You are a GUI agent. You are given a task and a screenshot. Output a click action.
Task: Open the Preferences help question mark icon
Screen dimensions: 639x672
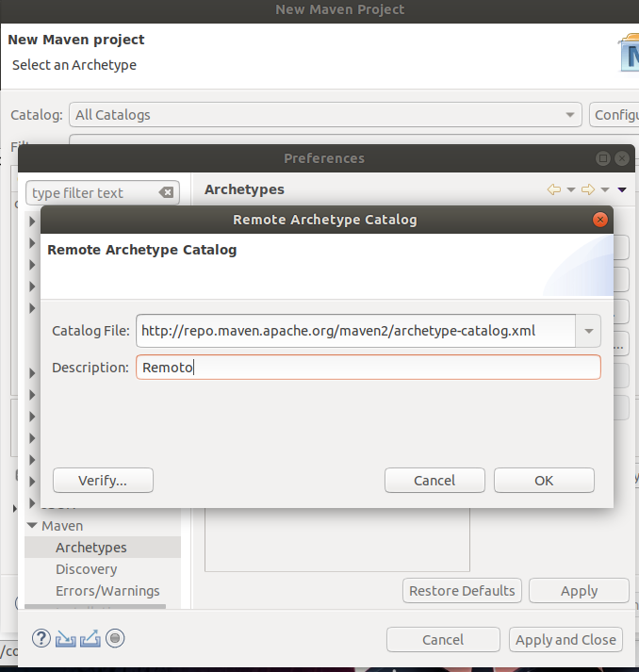click(x=41, y=639)
